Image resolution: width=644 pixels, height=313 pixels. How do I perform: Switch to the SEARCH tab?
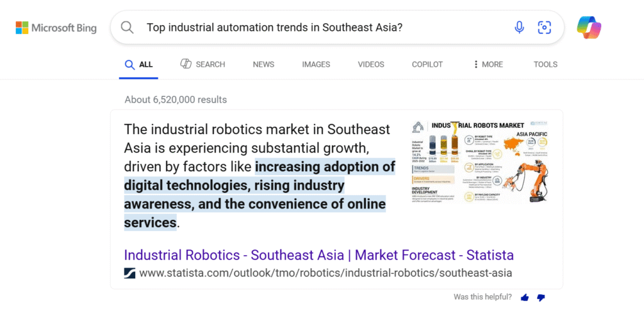click(203, 64)
